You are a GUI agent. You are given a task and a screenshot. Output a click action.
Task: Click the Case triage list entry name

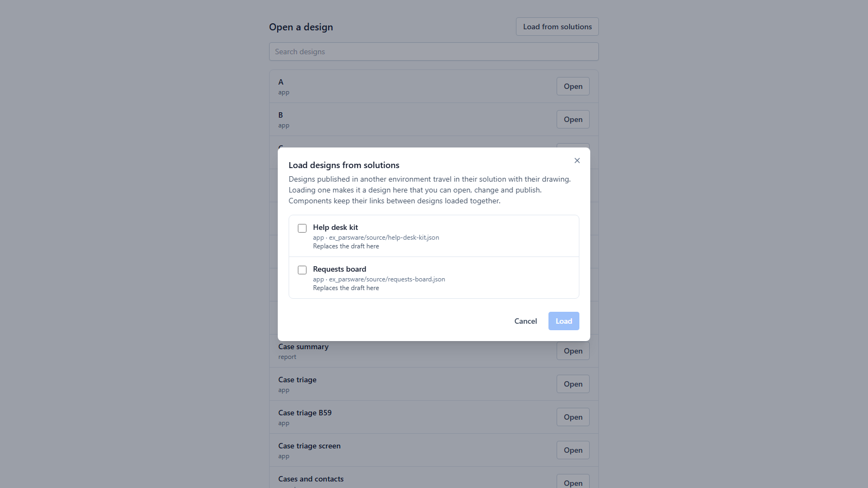coord(297,380)
